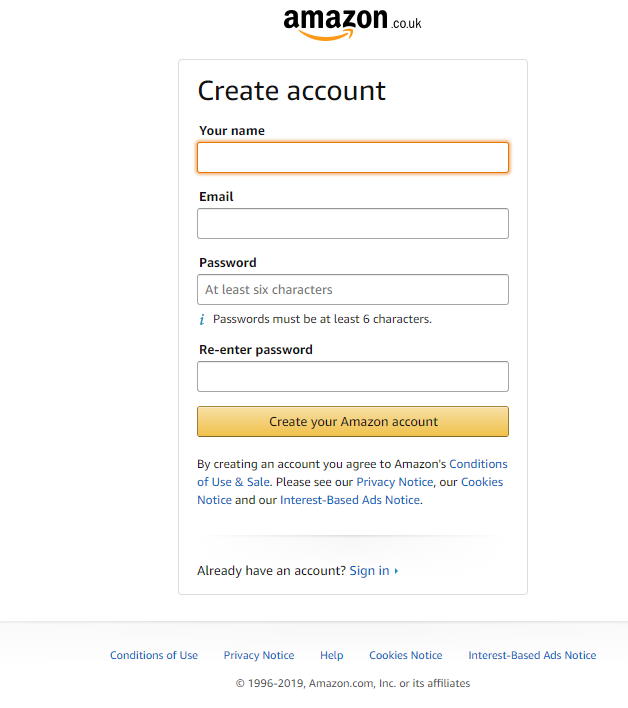Screen dimensions: 628x708
Task: Click the password info icon
Action: tap(202, 320)
